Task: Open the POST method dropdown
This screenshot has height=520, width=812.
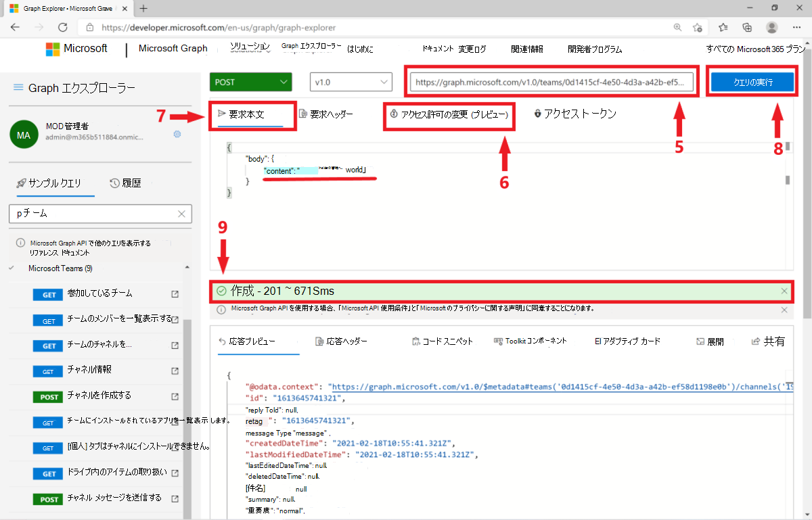Action: point(250,81)
